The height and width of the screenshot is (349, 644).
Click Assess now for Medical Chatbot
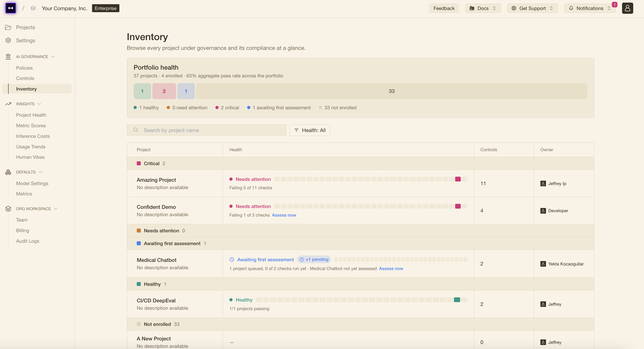pos(391,269)
